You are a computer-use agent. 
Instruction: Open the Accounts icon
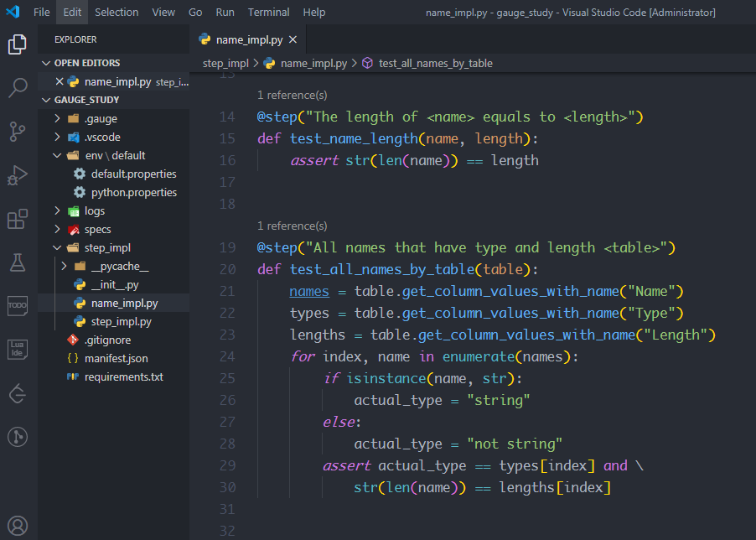18,526
